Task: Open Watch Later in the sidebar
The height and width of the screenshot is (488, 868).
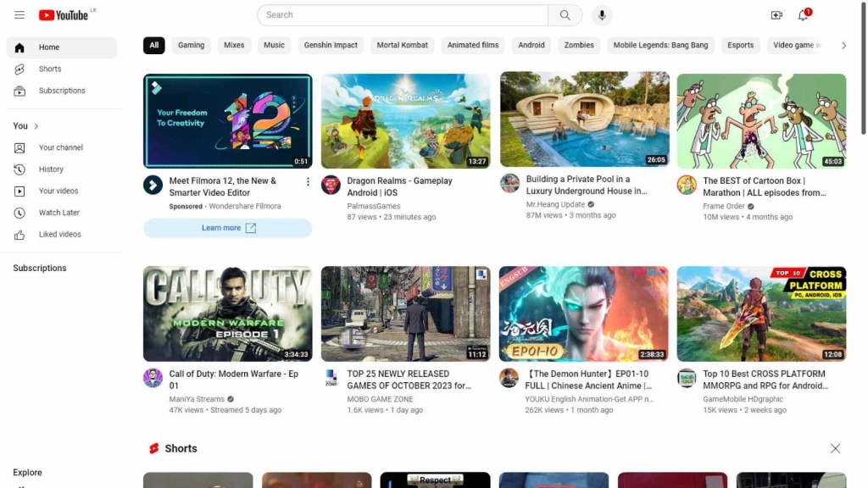Action: pos(61,213)
